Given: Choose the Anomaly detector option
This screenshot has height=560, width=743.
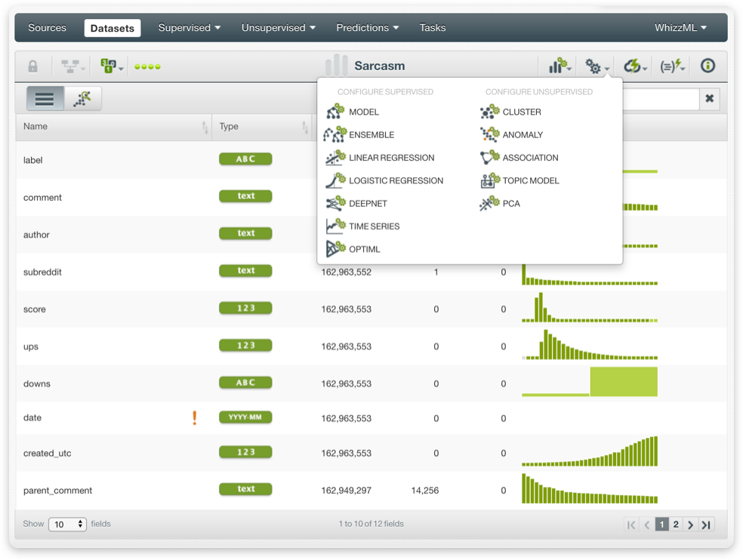Looking at the screenshot, I should [519, 134].
